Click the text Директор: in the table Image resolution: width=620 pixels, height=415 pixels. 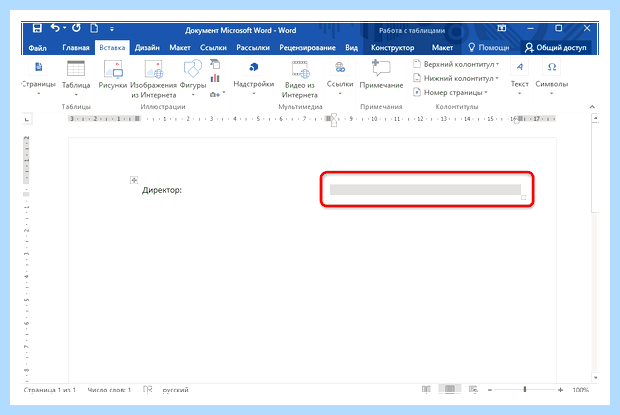[x=162, y=190]
